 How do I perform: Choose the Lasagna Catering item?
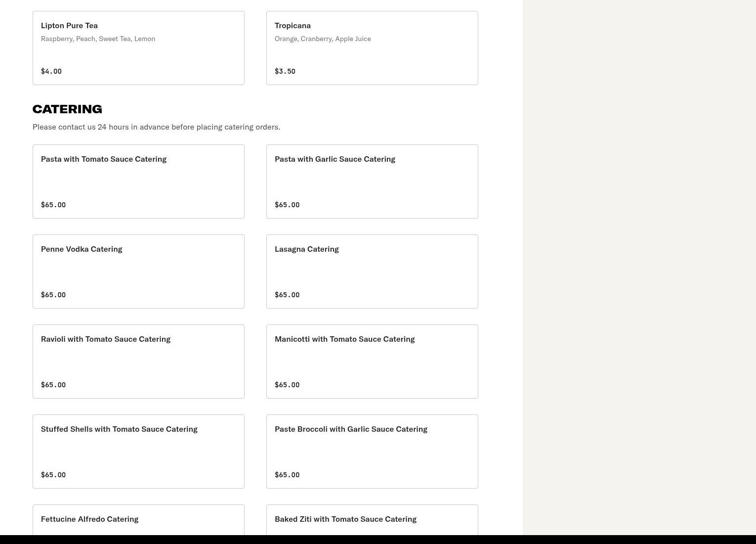[372, 272]
